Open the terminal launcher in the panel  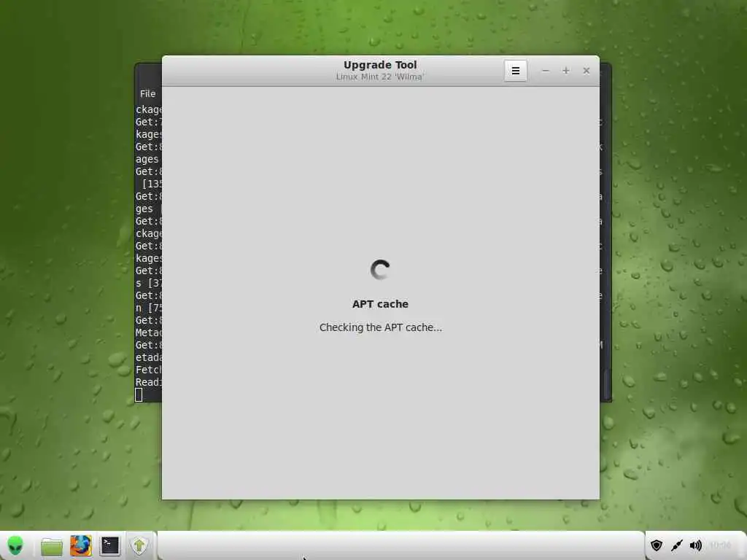(x=109, y=545)
